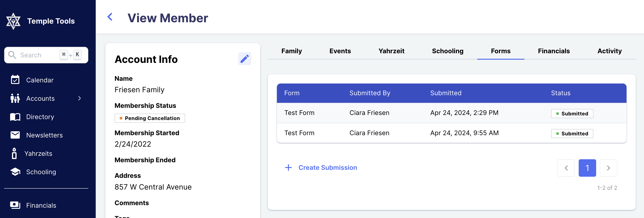Select page 1 in pagination
This screenshot has height=218, width=644.
[587, 168]
